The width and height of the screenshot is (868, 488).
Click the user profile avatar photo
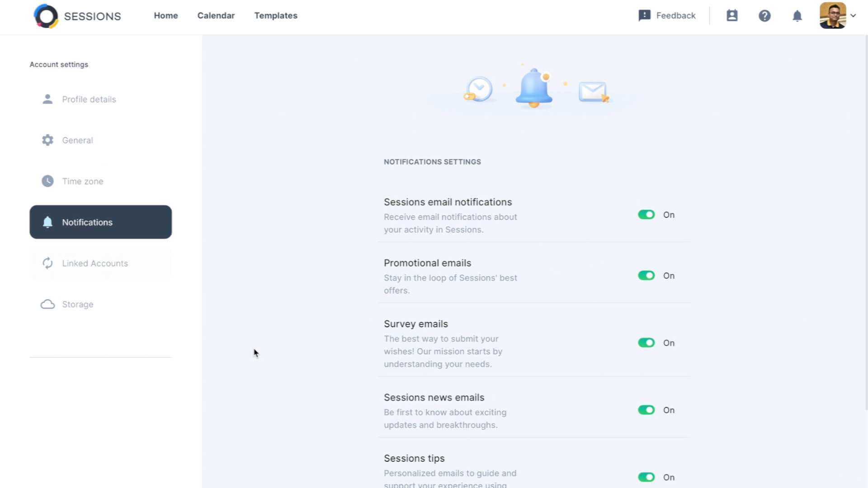click(x=833, y=16)
